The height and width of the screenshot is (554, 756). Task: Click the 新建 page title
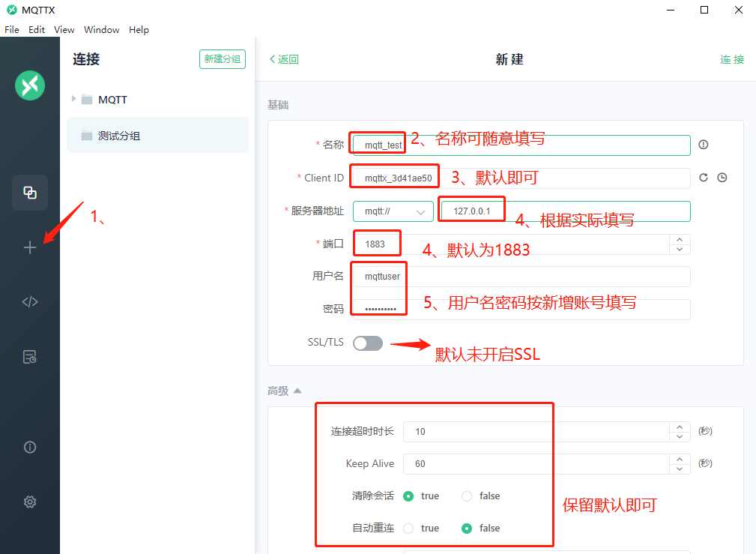[509, 59]
